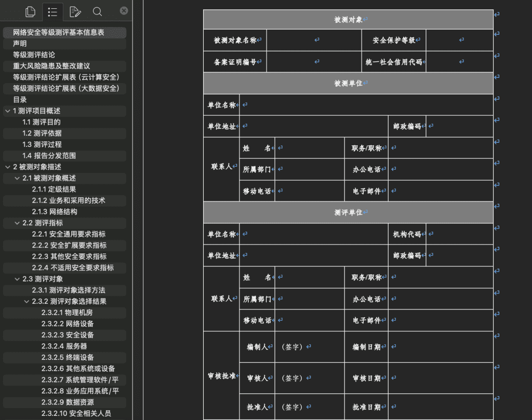532x420 pixels.
Task: Navigate to '目录' entry
Action: 20,100
